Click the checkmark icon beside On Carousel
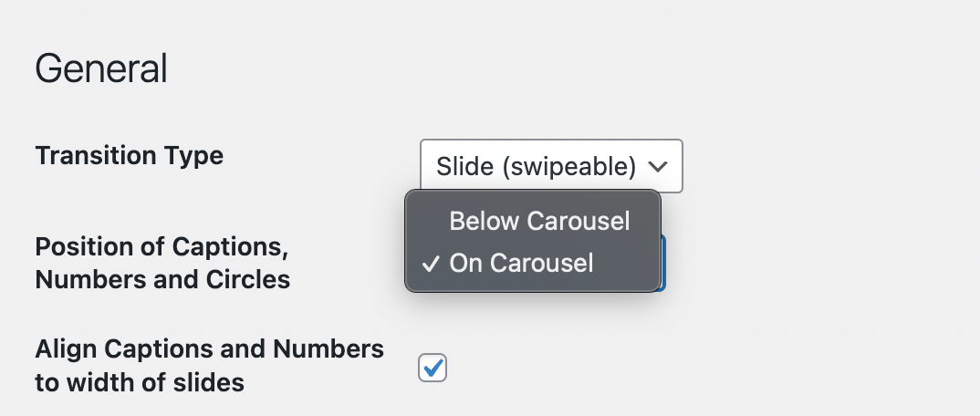The width and height of the screenshot is (980, 416). pyautogui.click(x=431, y=264)
